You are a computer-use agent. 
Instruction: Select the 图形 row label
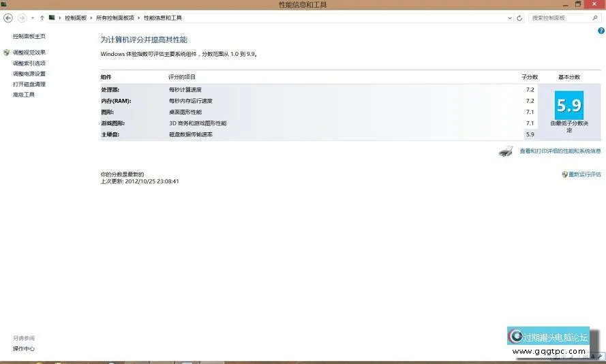click(x=108, y=112)
